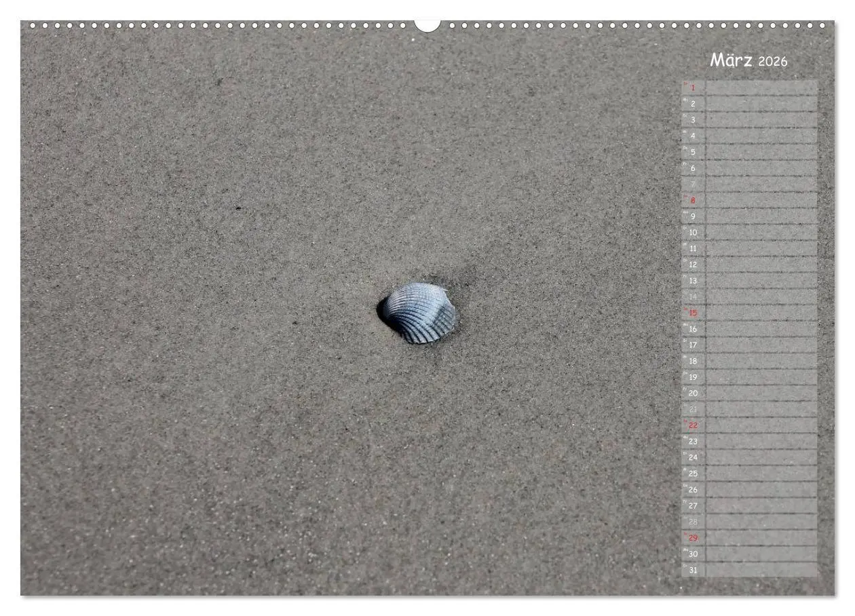Image resolution: width=855 pixels, height=616 pixels.
Task: Click the red Sunday date 29
Action: point(693,538)
